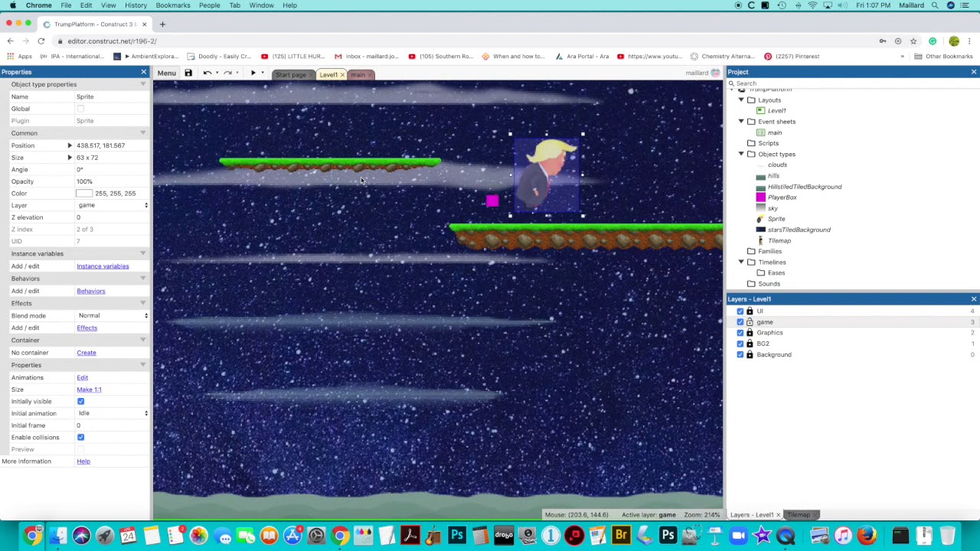The width and height of the screenshot is (980, 551).
Task: Open the Initial animation dropdown
Action: (112, 413)
